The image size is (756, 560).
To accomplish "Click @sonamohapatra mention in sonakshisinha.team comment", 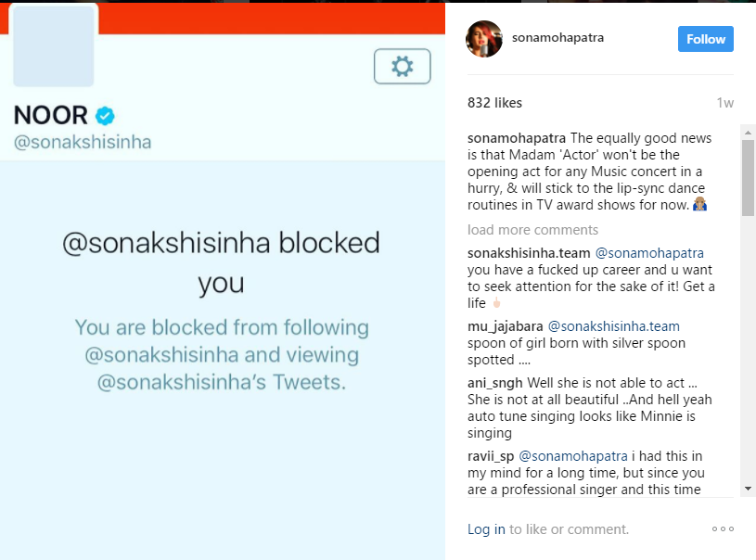I will tap(649, 253).
